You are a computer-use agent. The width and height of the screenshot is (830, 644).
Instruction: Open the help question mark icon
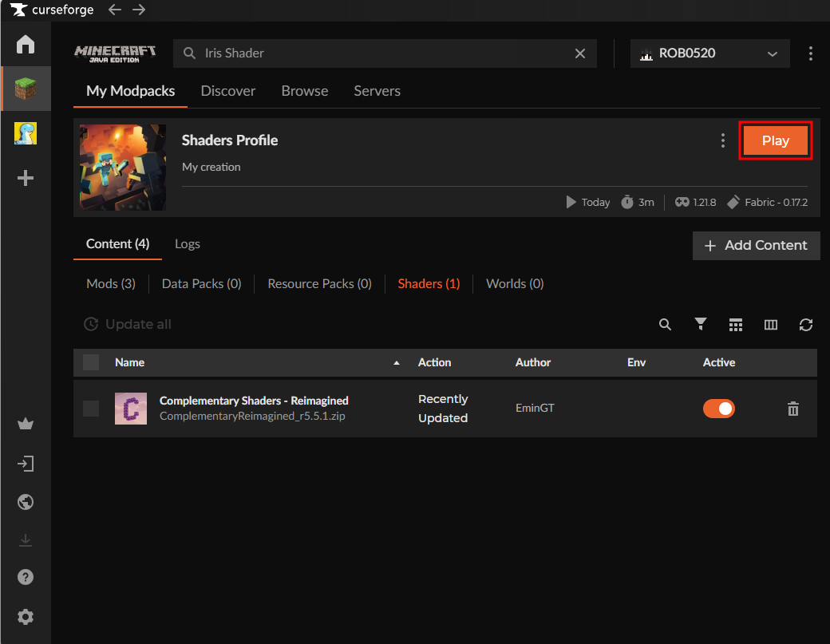pos(26,577)
